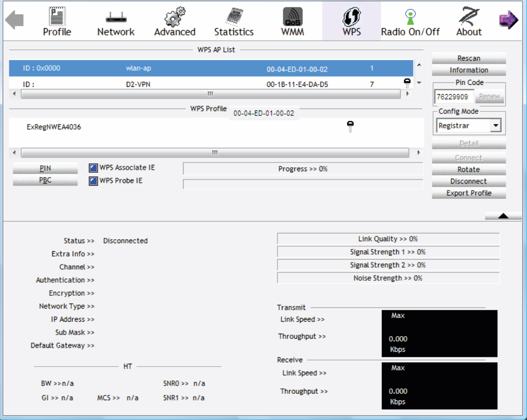
Task: Select the ExRegNWEA4036 WPS profile
Action: pyautogui.click(x=54, y=127)
